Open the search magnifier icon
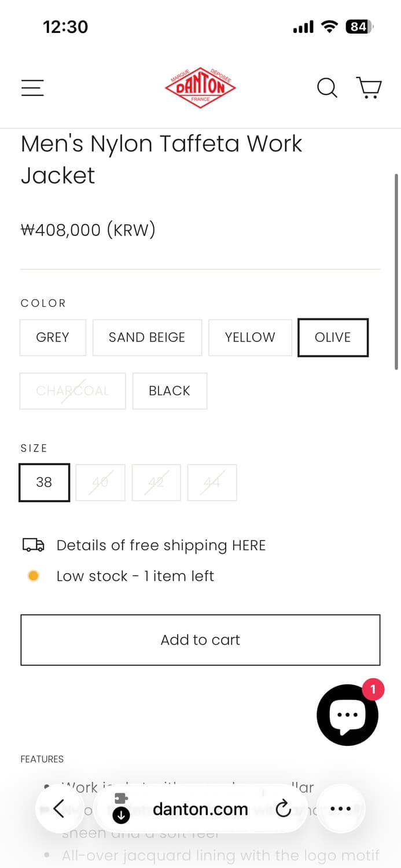Image resolution: width=401 pixels, height=868 pixels. 327,88
